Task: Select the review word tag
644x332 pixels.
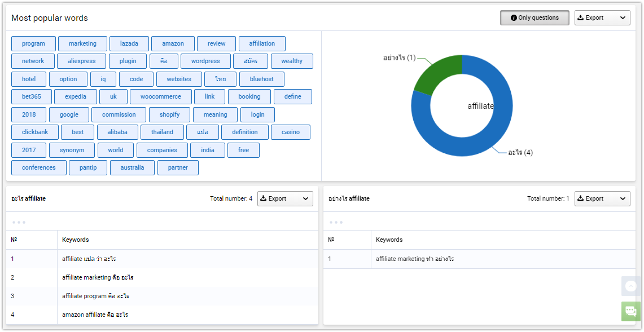Action: [216, 43]
